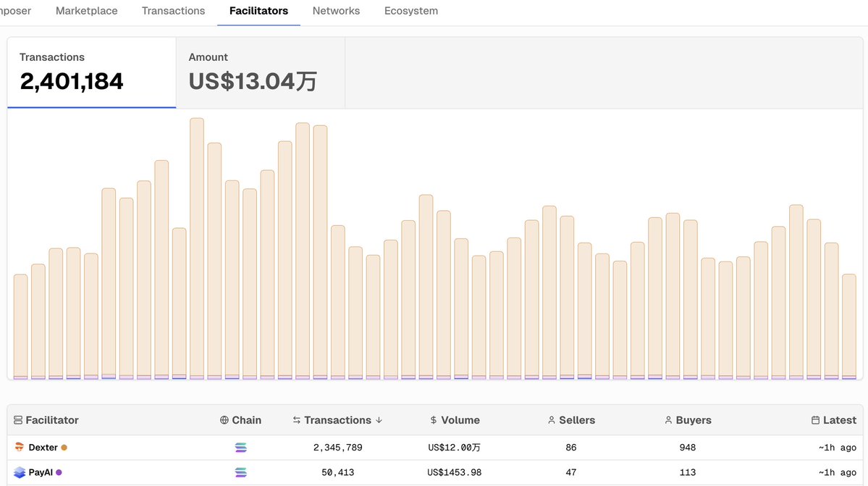
Task: Click PayAI volume US$1453.98
Action: pyautogui.click(x=455, y=472)
